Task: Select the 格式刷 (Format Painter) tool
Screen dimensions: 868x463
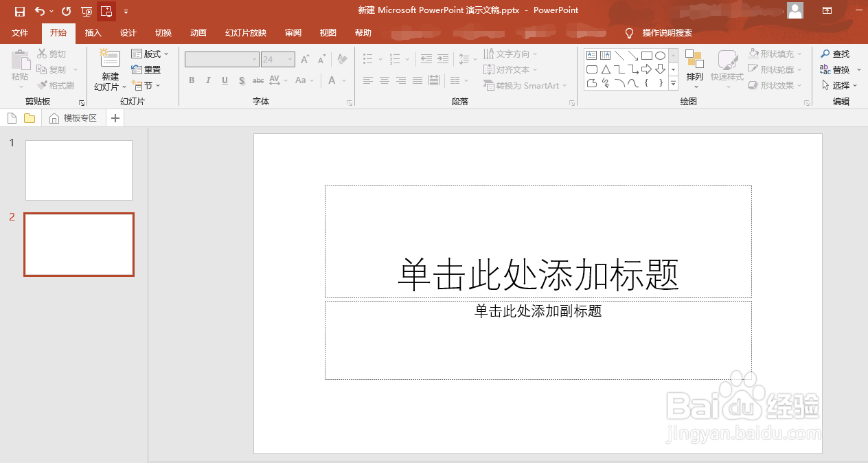Action: [x=56, y=84]
